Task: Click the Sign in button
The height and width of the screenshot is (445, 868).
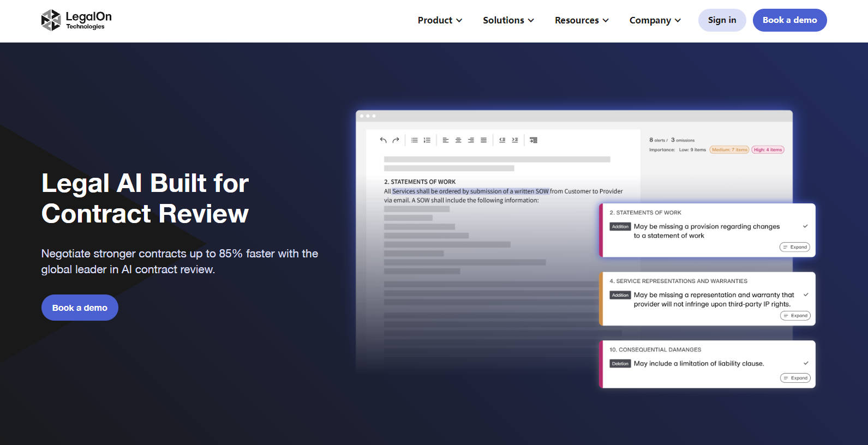Action: coord(722,20)
